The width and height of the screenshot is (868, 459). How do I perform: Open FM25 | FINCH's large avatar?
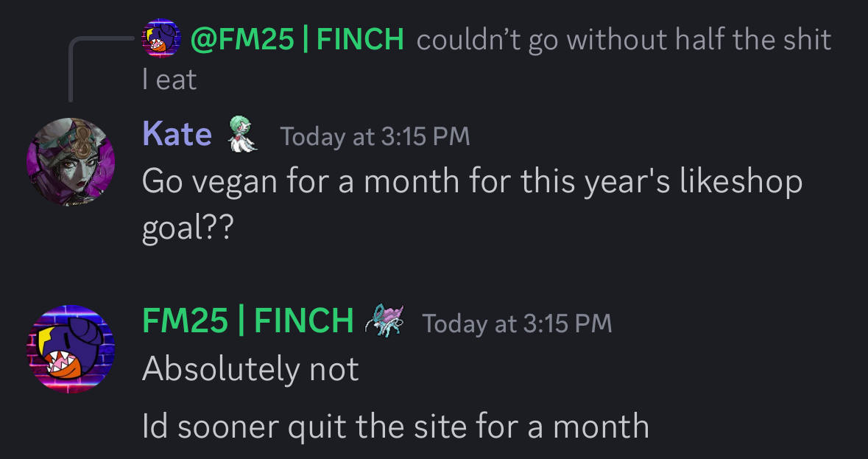[x=71, y=349]
